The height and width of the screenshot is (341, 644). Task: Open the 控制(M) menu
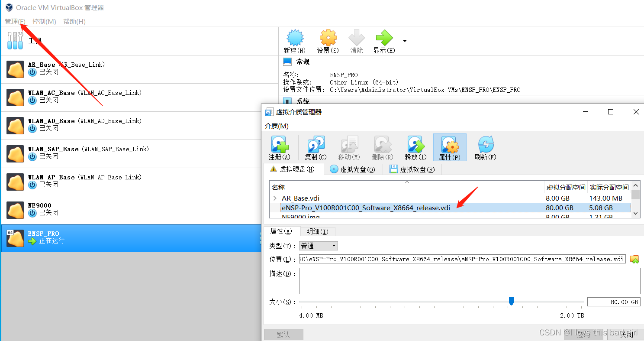(x=44, y=21)
